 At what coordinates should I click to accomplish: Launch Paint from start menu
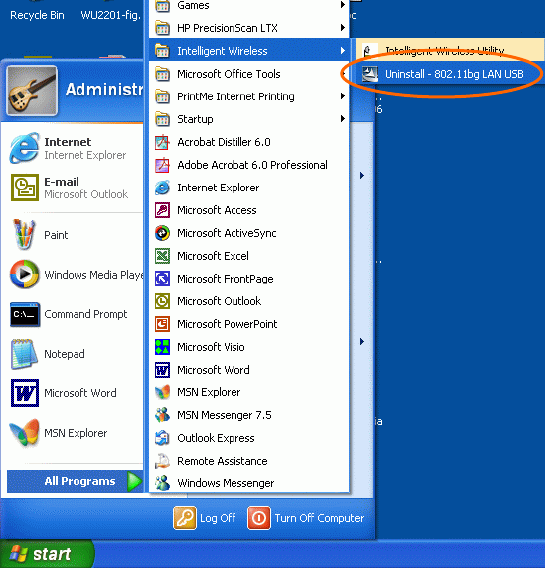click(x=72, y=235)
